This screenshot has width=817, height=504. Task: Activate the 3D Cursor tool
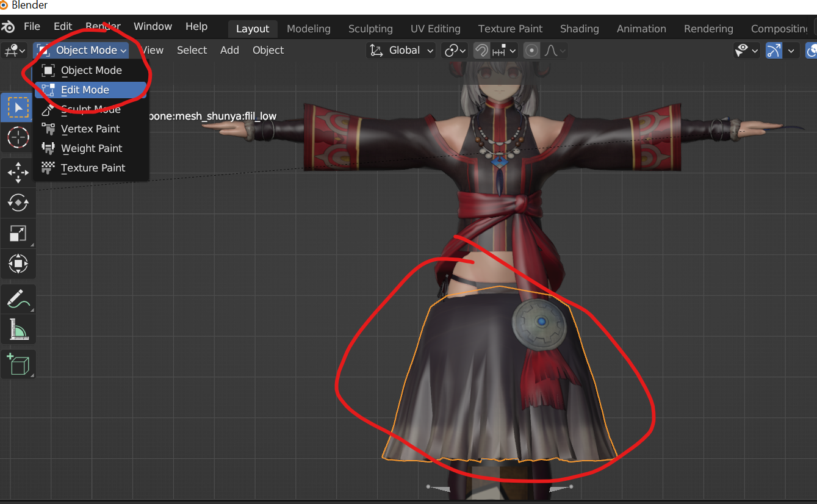click(18, 137)
